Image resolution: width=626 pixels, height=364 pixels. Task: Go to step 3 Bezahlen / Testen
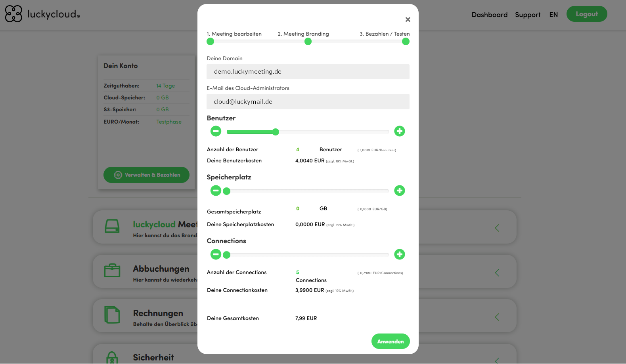[x=385, y=34]
